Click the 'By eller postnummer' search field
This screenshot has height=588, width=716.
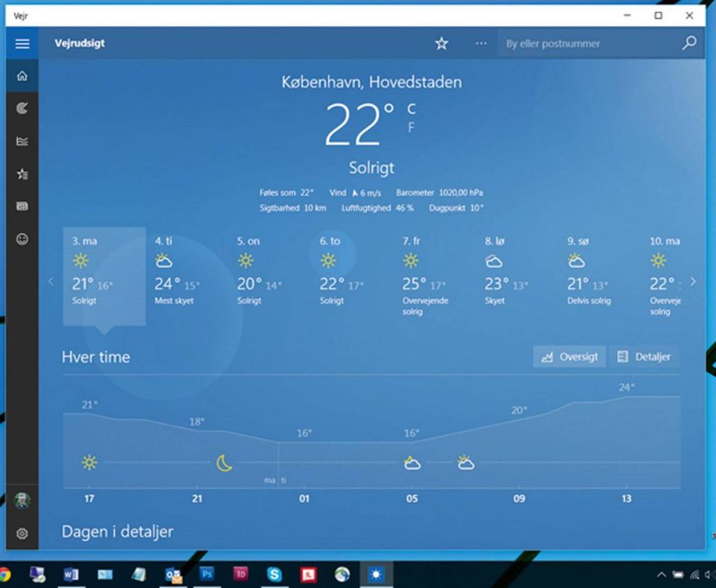tap(589, 44)
